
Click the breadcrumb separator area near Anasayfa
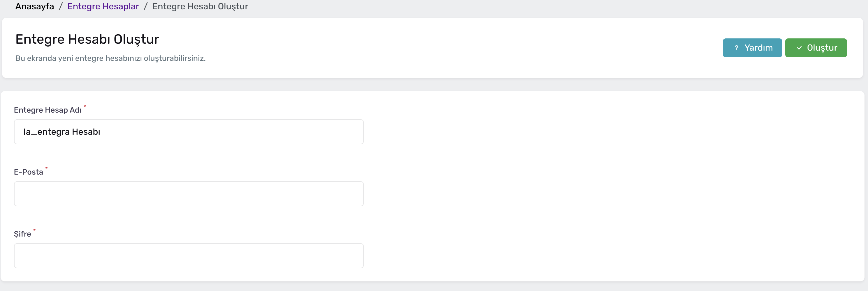(x=61, y=6)
